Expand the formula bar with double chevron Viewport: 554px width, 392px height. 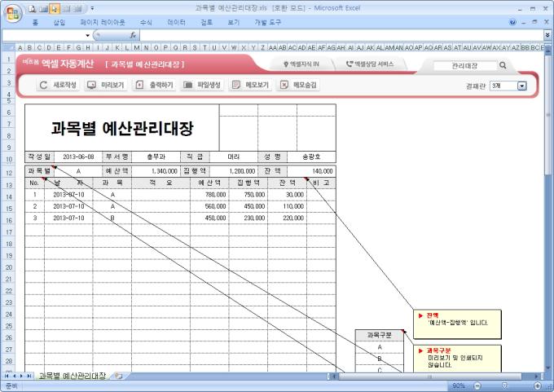click(547, 35)
